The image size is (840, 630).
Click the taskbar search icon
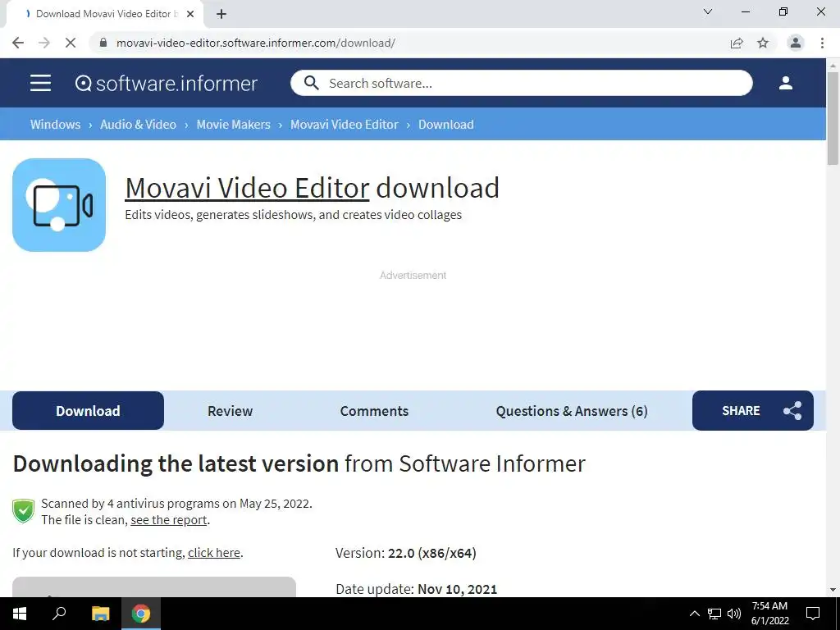click(59, 613)
